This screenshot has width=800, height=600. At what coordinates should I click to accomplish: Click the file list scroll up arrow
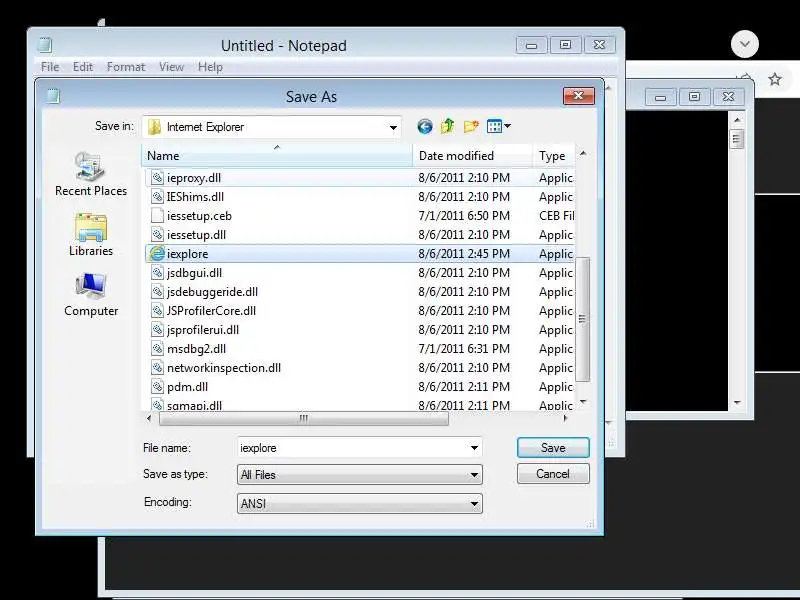(x=583, y=153)
